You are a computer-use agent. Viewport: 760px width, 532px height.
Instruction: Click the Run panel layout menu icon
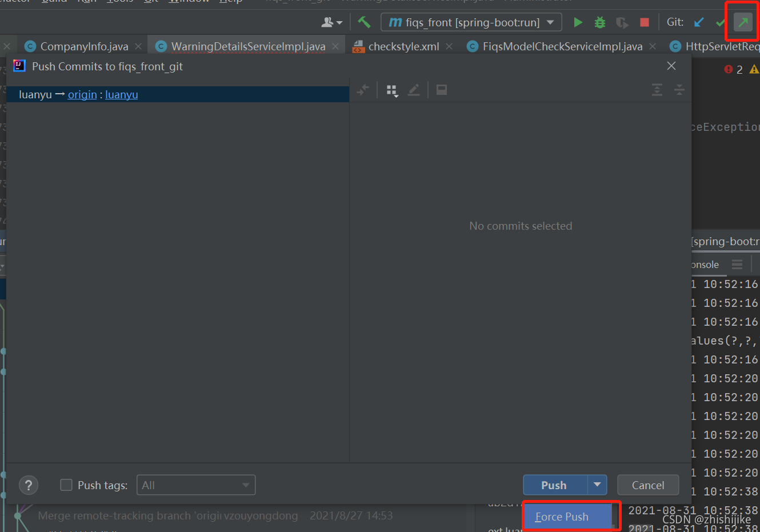pos(737,265)
